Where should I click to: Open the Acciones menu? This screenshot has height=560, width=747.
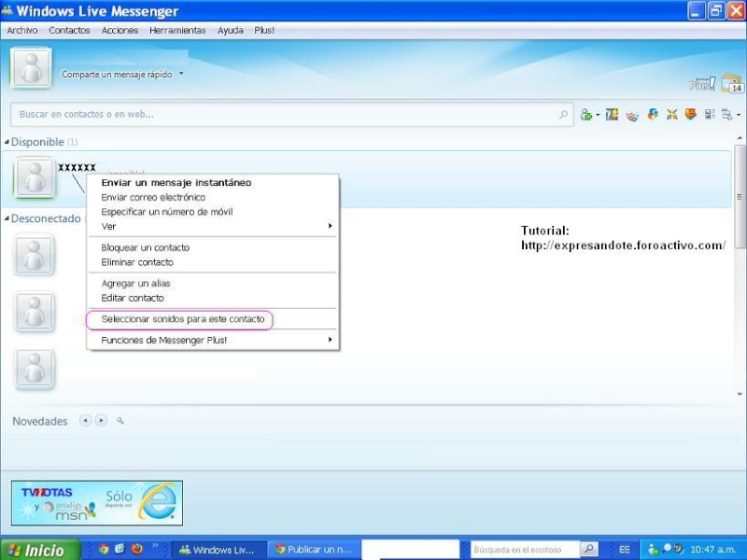tap(120, 31)
